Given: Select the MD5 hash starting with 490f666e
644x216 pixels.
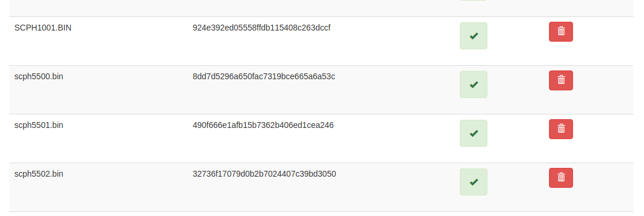Looking at the screenshot, I should pyautogui.click(x=263, y=125).
